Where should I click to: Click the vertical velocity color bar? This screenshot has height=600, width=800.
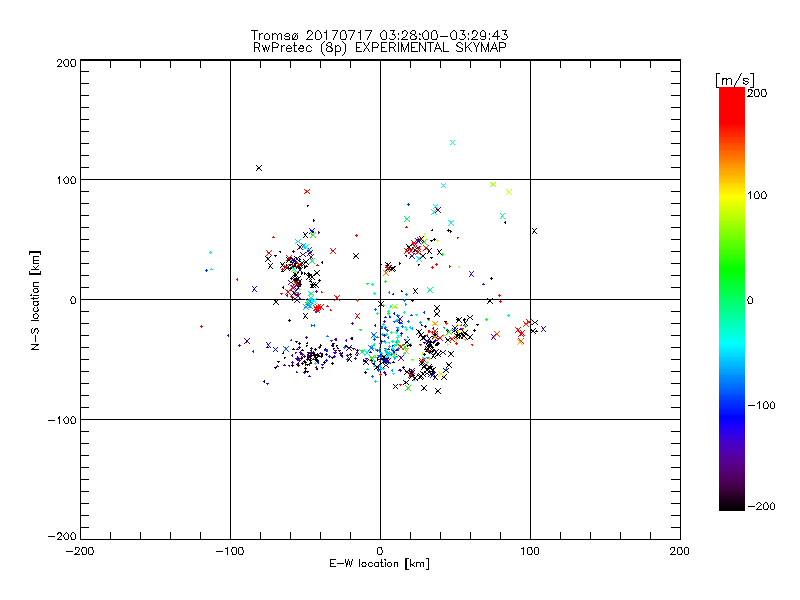tap(732, 299)
